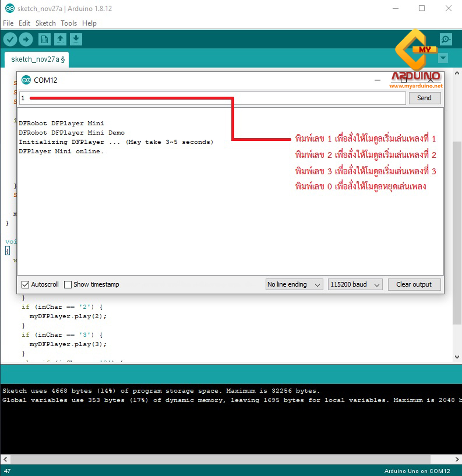Click the Arduino icon in COM12 titlebar

[26, 80]
